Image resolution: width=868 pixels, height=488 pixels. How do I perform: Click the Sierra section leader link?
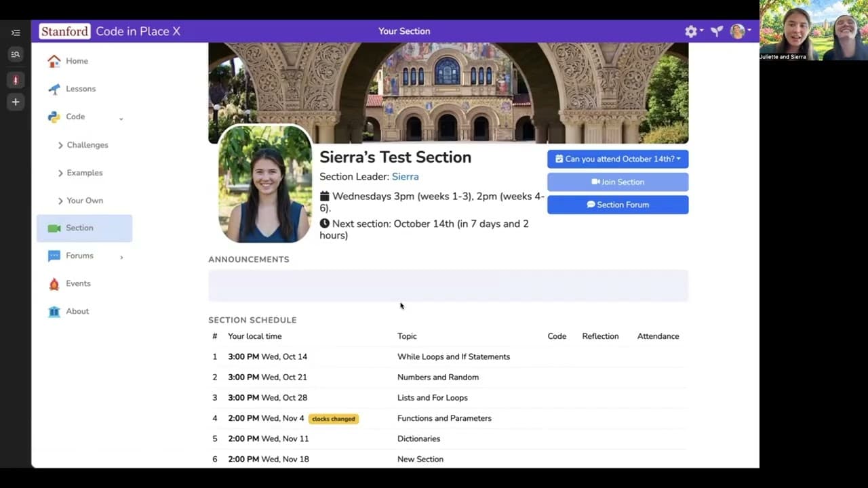pos(405,177)
